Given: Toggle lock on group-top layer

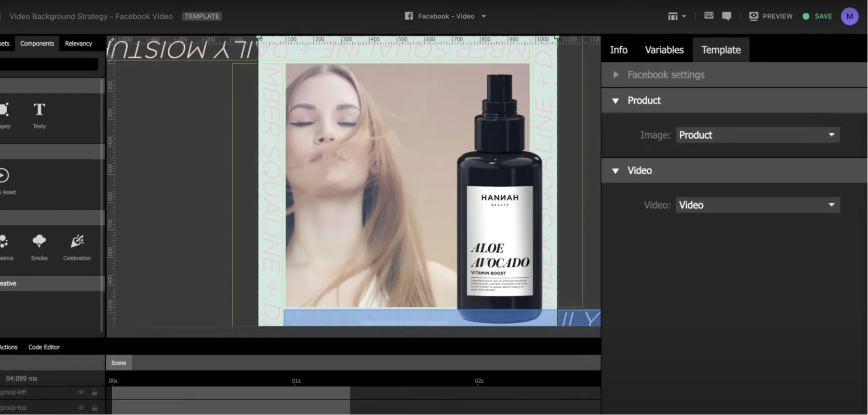Looking at the screenshot, I should pyautogui.click(x=94, y=408).
